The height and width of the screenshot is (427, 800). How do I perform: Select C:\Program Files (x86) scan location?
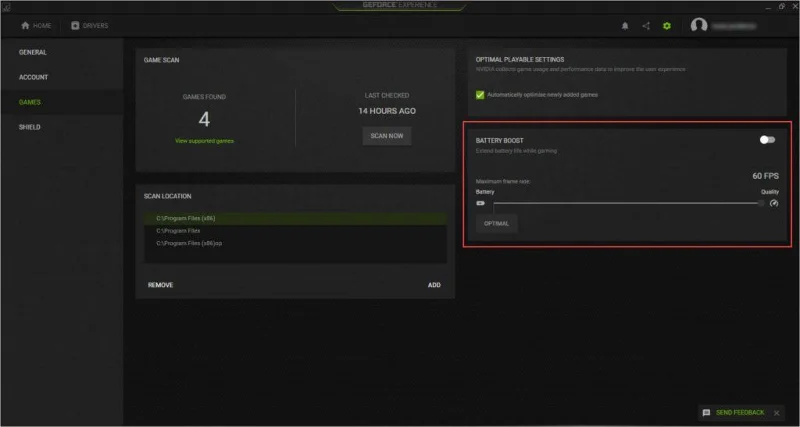pyautogui.click(x=295, y=218)
